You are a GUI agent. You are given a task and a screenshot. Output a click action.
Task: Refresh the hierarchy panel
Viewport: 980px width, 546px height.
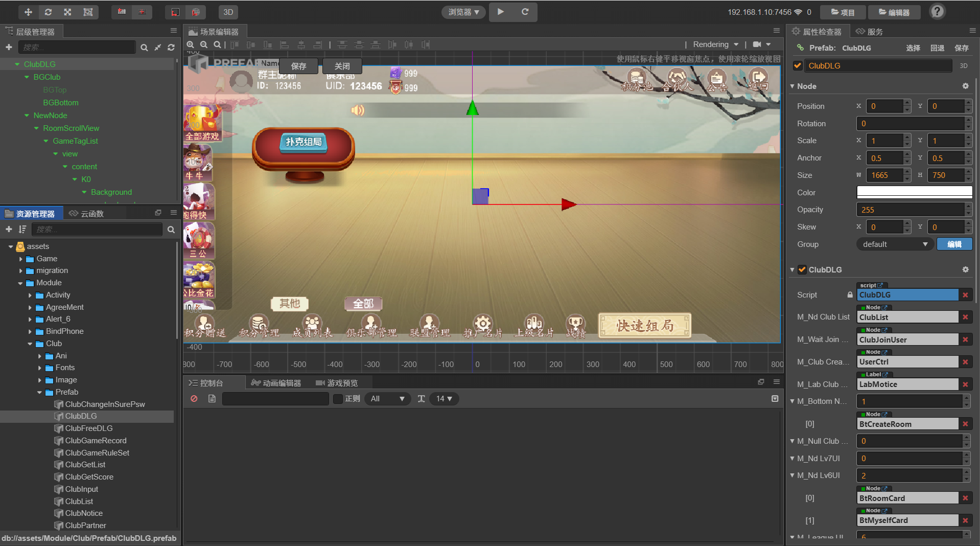[171, 48]
